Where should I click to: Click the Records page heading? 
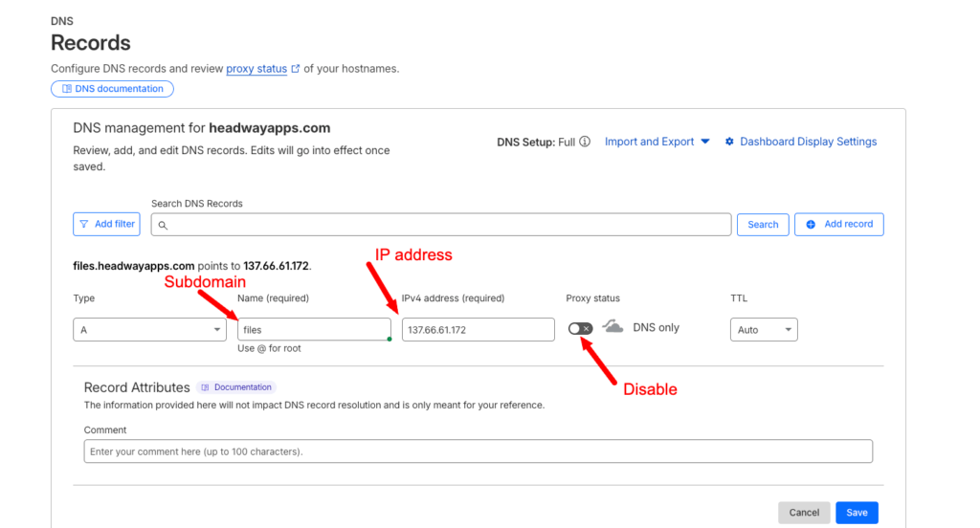(91, 43)
